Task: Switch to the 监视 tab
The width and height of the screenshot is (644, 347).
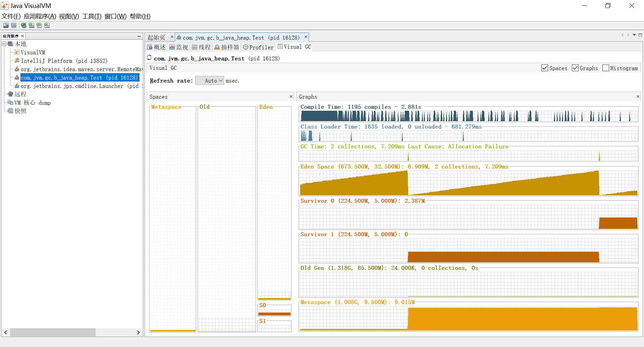Action: (179, 47)
